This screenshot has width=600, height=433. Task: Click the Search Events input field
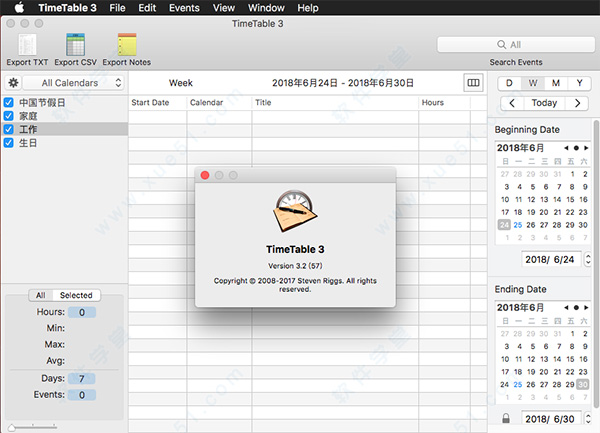click(516, 44)
